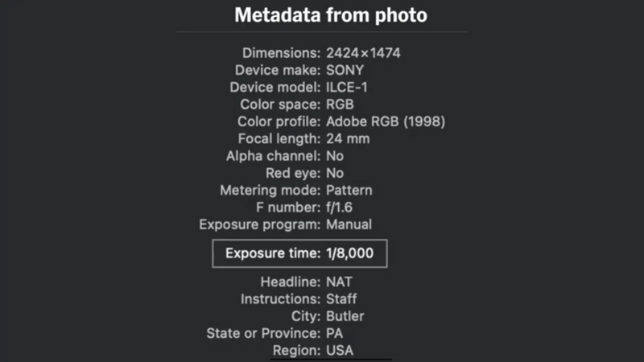Select the Exposure program value Manual
Viewport: 644px width, 362px height.
pyautogui.click(x=349, y=224)
